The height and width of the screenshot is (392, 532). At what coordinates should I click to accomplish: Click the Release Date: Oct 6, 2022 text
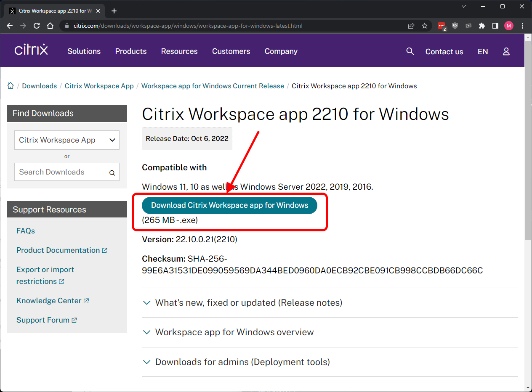[187, 138]
